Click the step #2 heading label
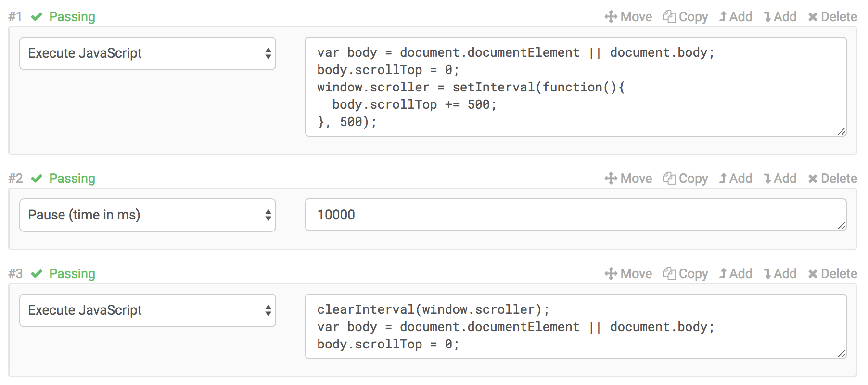 (15, 178)
